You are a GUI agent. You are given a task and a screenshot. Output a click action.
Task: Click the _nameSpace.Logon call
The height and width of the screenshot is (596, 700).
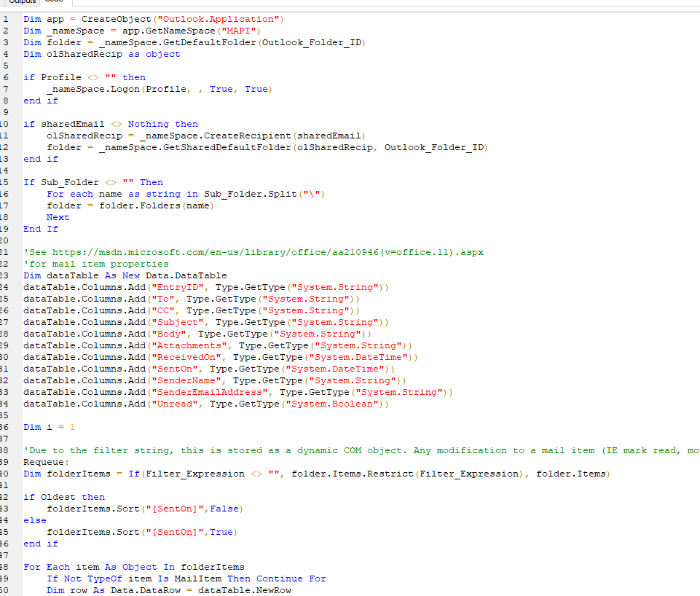[160, 89]
